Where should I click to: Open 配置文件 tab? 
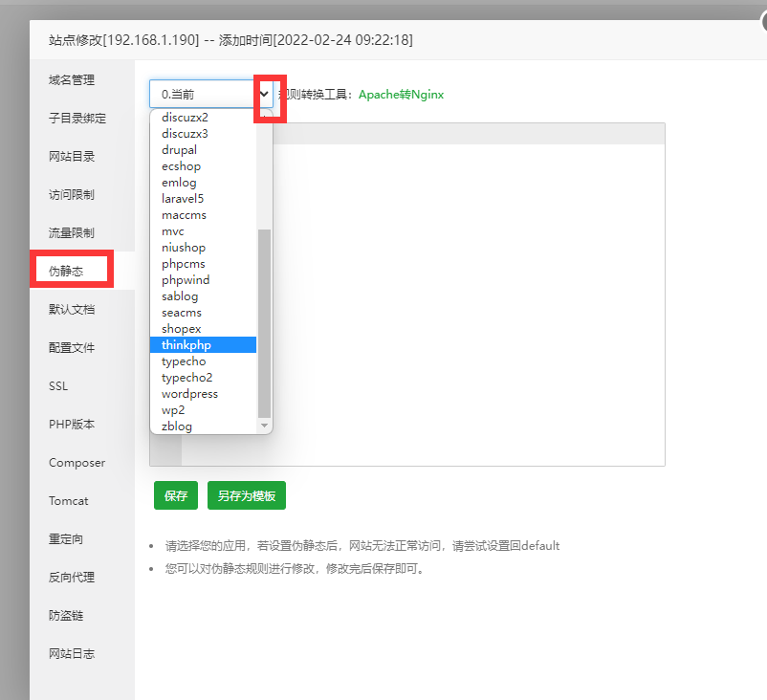tap(72, 348)
